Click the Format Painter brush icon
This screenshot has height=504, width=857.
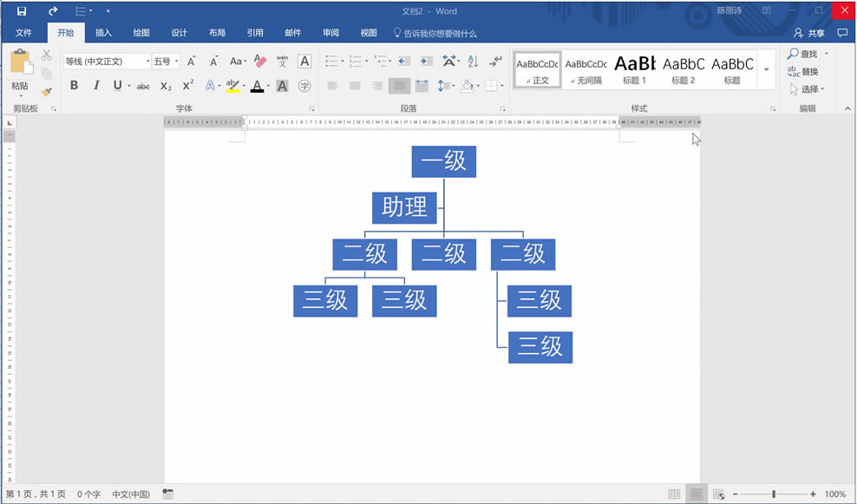click(x=47, y=91)
